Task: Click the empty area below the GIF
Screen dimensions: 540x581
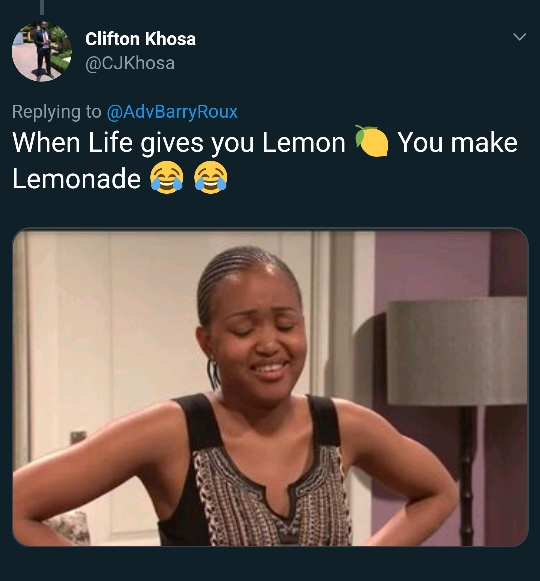Action: [270, 564]
